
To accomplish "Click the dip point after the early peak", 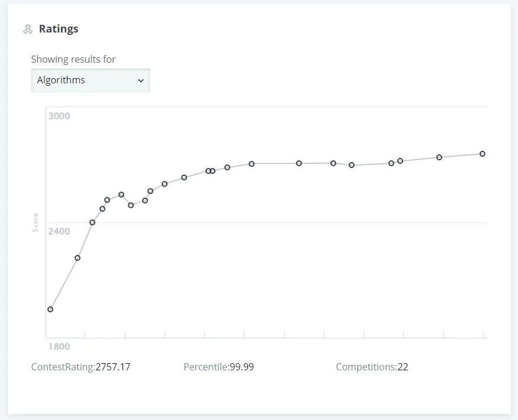I will click(131, 205).
